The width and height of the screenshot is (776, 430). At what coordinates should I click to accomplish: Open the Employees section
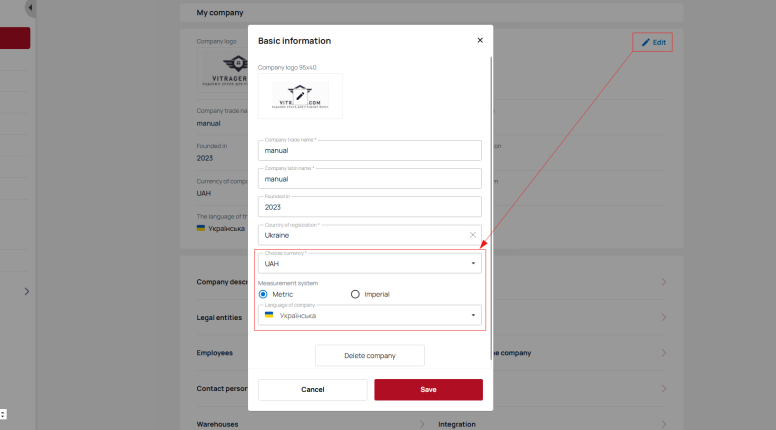tap(214, 353)
